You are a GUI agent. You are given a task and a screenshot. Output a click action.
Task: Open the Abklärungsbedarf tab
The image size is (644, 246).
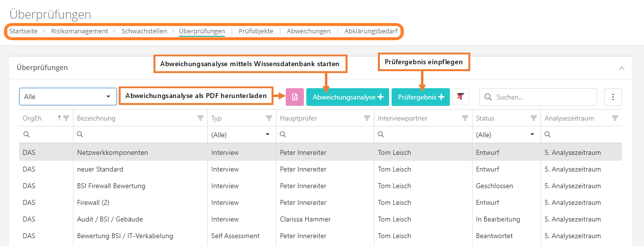pos(371,31)
